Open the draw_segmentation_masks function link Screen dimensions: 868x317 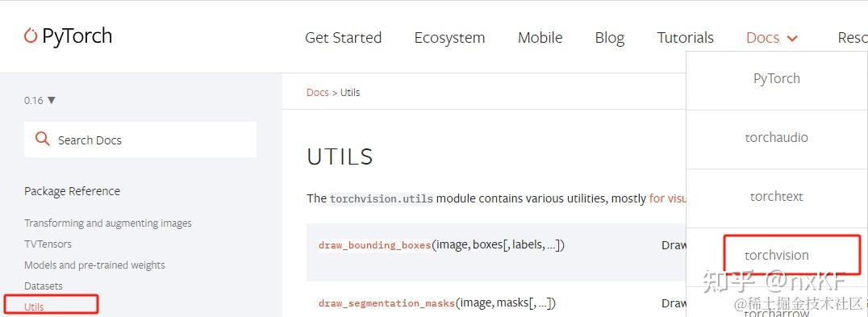point(387,303)
